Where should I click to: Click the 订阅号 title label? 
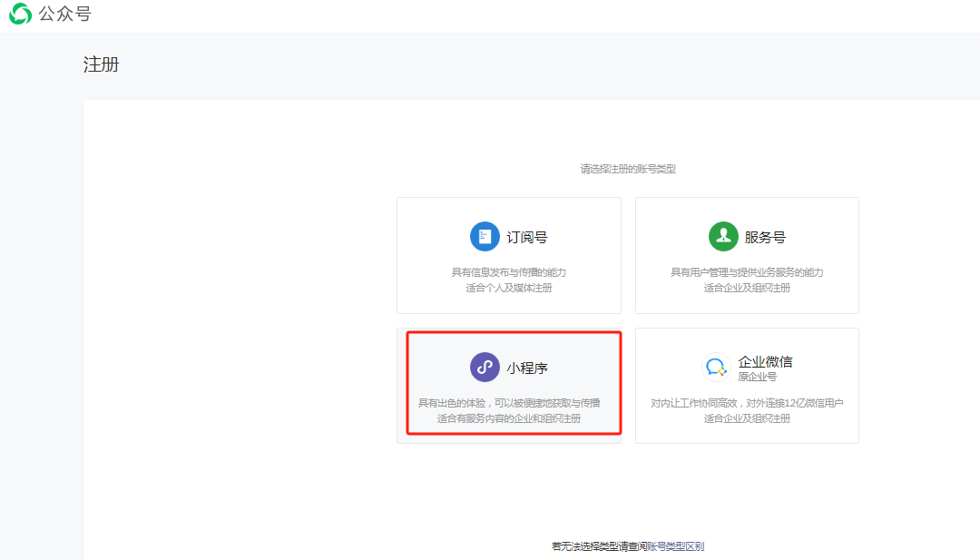[x=527, y=238]
